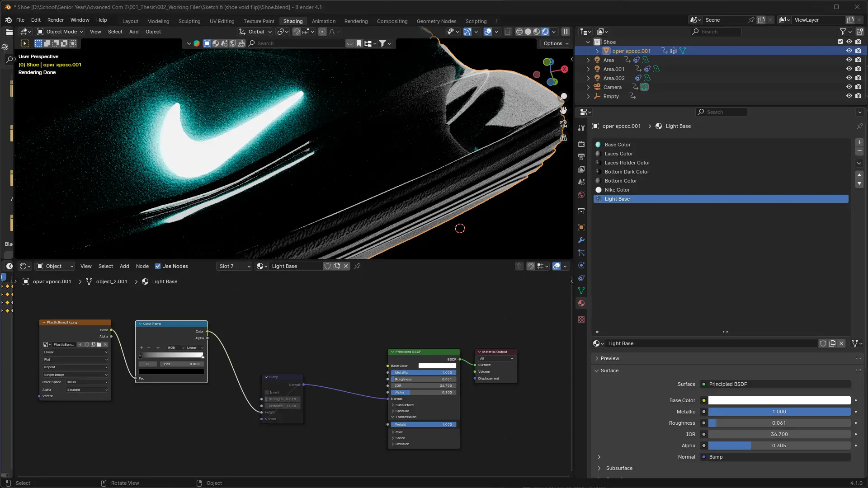Disable Camera in renders toggle
Image resolution: width=868 pixels, height=488 pixels.
pos(858,87)
